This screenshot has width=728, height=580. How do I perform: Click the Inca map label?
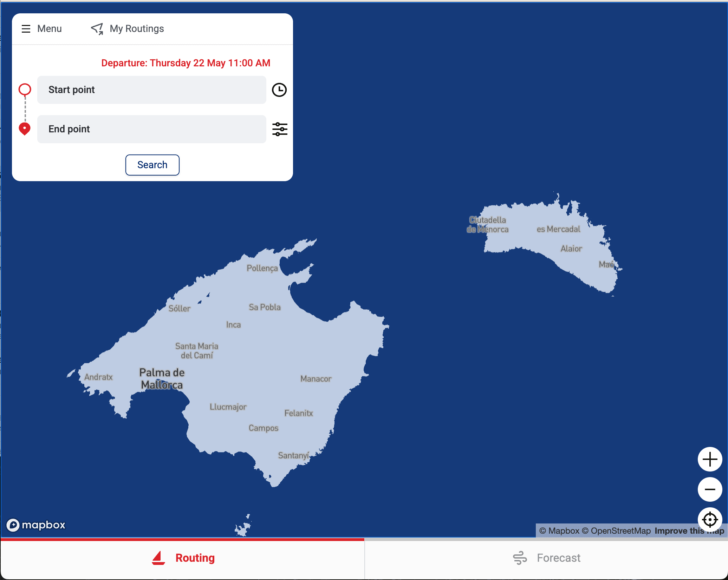(x=234, y=325)
